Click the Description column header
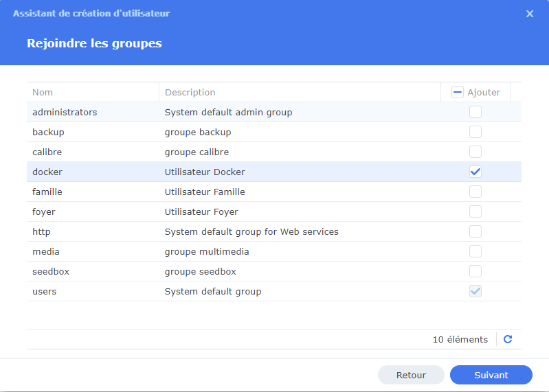549x392 pixels. pos(190,92)
